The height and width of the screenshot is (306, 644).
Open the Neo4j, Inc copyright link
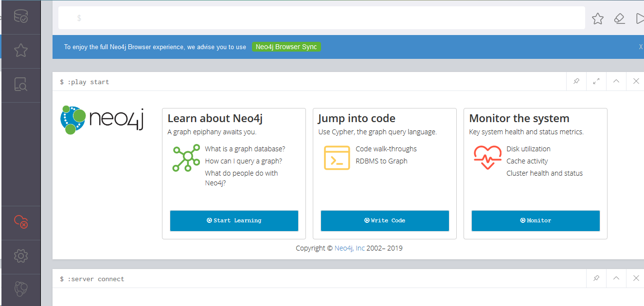350,248
